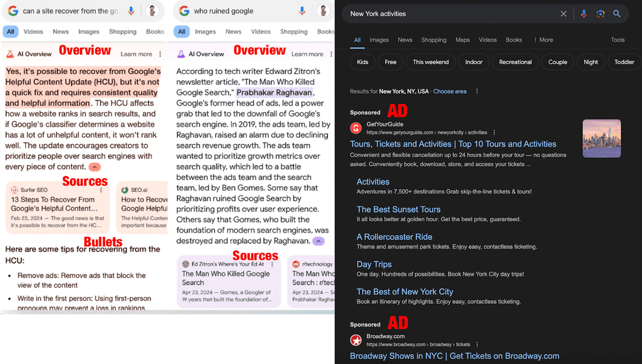This screenshot has width=642, height=364.
Task: Click the Google logo in the 'who ruined google' panel
Action: point(184,11)
